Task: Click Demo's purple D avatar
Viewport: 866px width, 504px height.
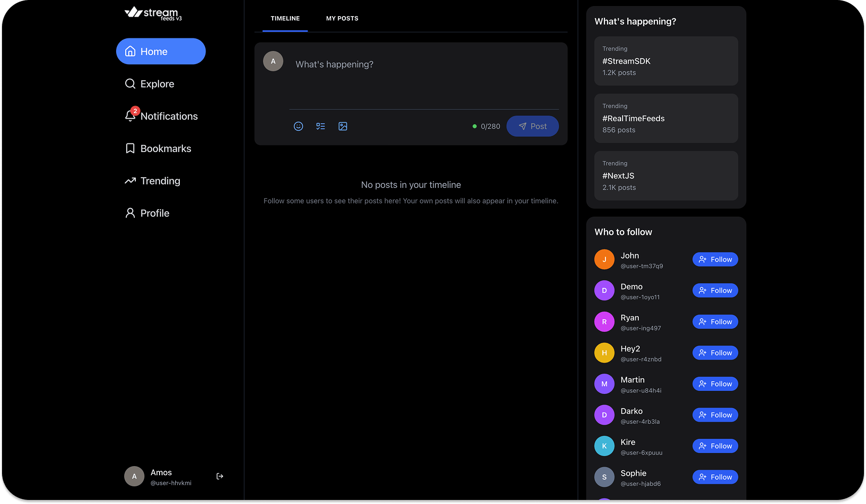Action: pos(604,290)
